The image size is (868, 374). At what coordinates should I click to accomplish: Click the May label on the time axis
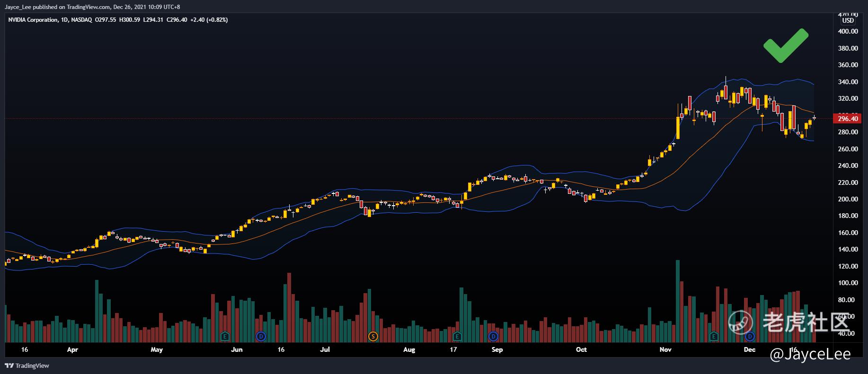pyautogui.click(x=157, y=350)
